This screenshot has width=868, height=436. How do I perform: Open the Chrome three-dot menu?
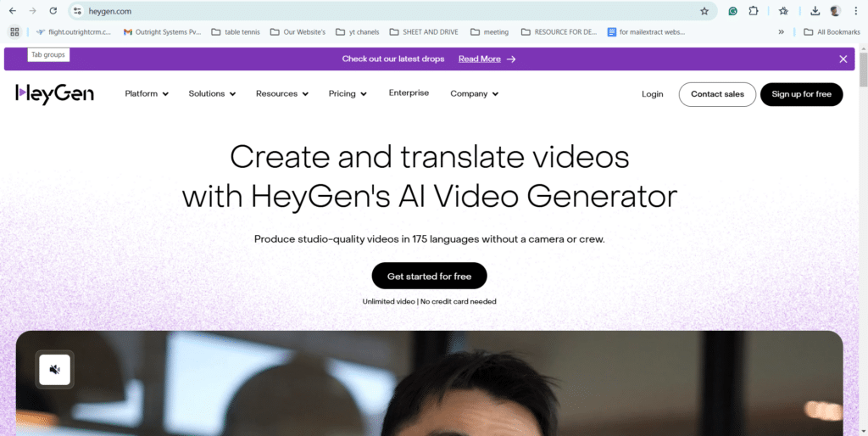point(855,11)
